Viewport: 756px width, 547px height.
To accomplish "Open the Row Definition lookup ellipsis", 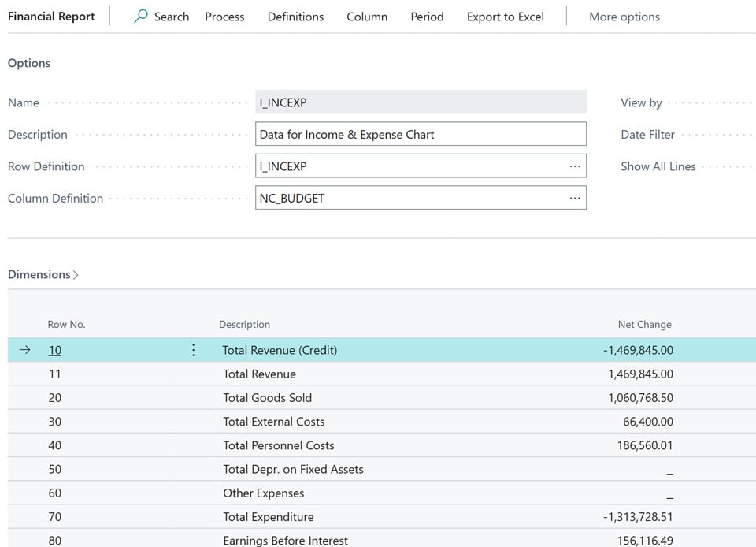I will (x=575, y=166).
